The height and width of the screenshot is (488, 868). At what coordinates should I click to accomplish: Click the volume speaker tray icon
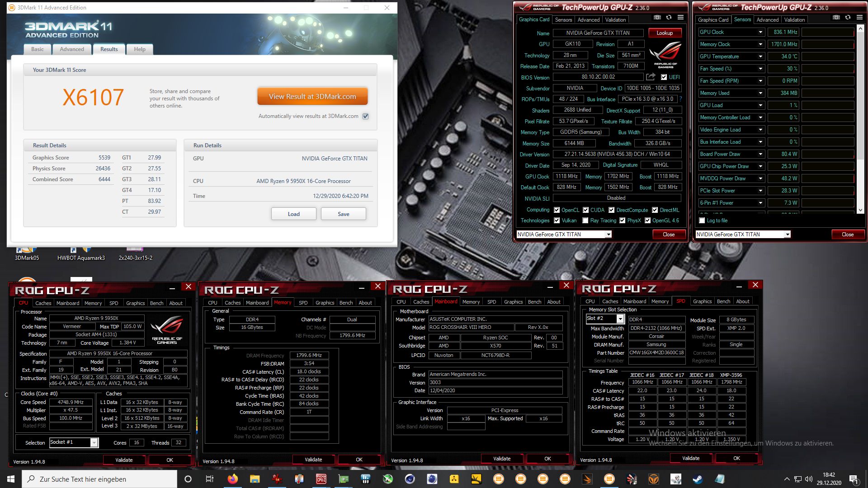[809, 479]
